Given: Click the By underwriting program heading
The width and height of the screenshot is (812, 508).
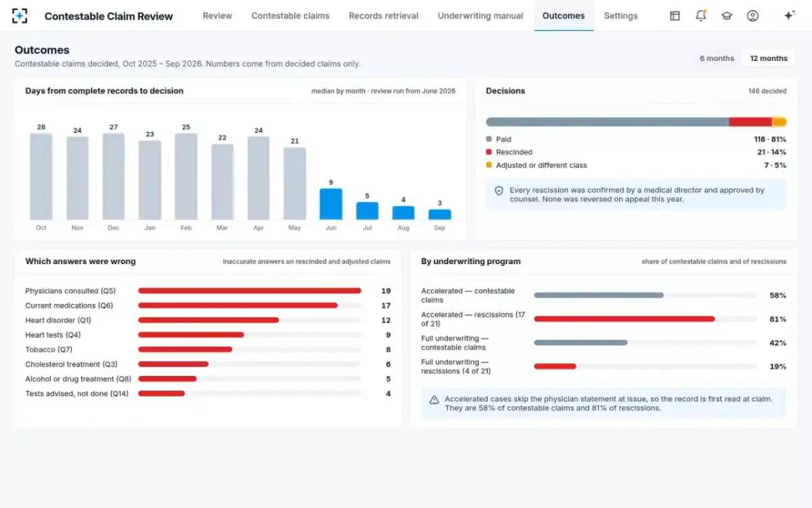Looking at the screenshot, I should click(471, 261).
